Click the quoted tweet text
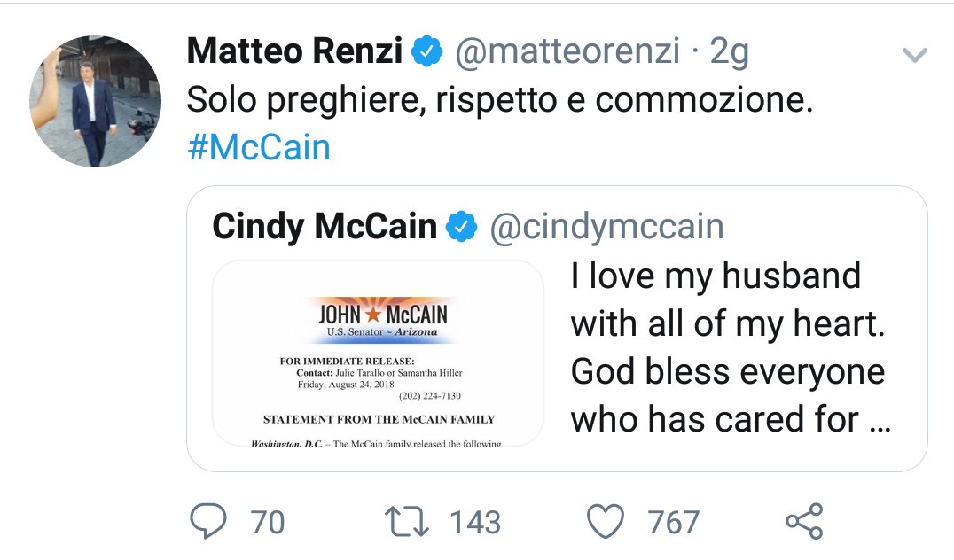 729,347
